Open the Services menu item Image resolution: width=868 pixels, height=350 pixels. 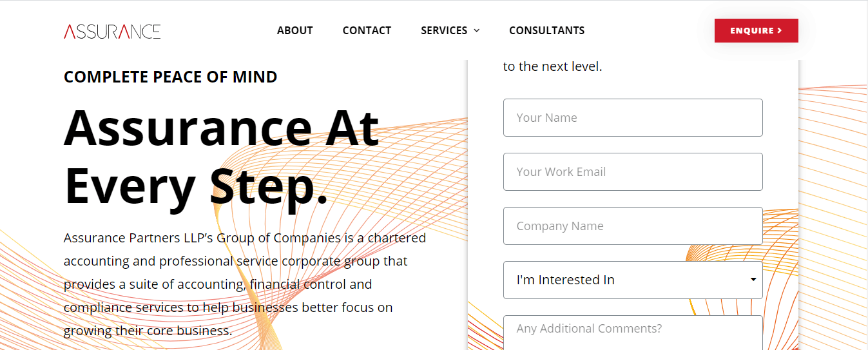444,30
